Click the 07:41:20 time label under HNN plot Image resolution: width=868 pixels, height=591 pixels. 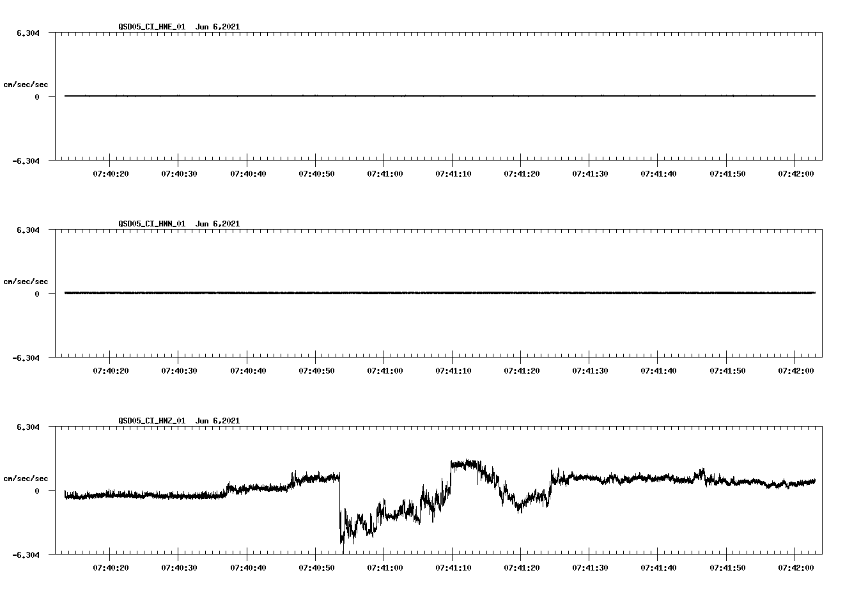522,371
